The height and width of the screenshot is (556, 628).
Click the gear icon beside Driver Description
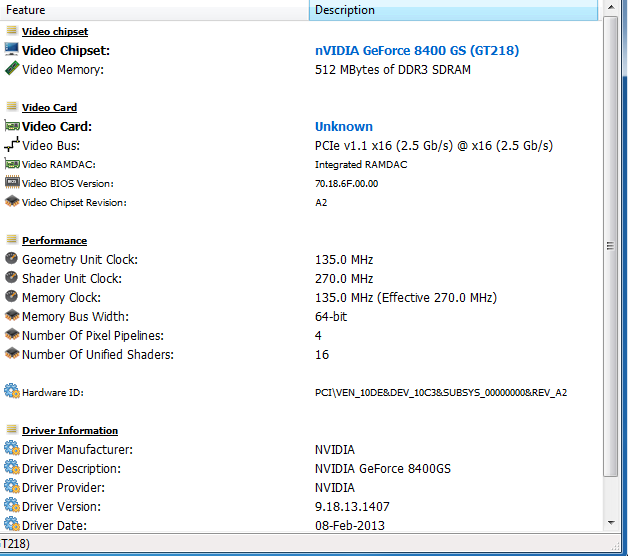coord(12,467)
